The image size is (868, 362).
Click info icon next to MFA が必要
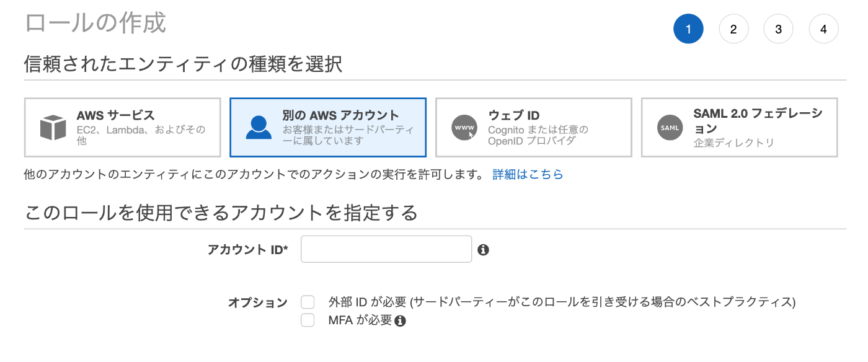pos(400,321)
